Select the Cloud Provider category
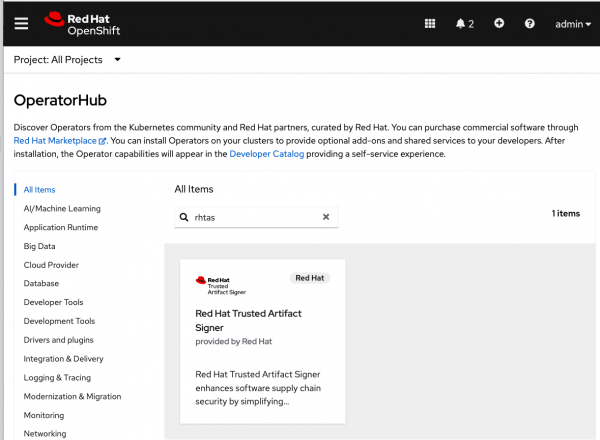This screenshot has height=440, width=600. [51, 265]
